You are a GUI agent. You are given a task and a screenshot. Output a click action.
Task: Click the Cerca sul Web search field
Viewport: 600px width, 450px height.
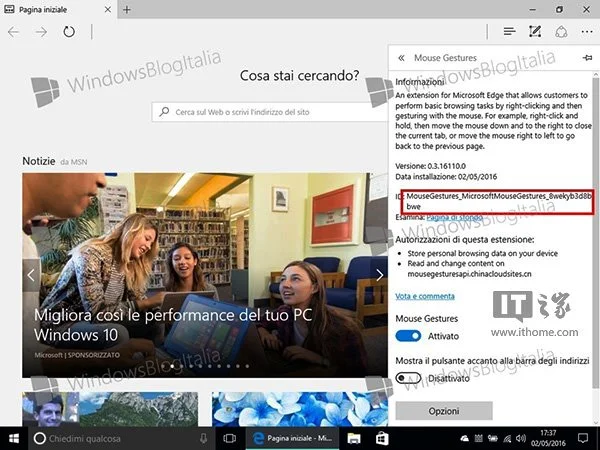[270, 112]
